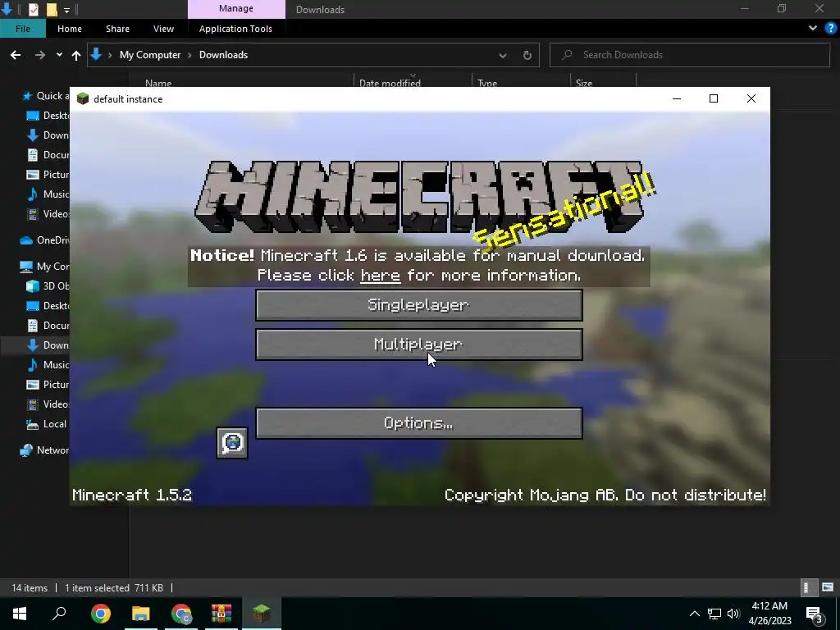
Task: Show hidden system tray icons
Action: coord(694,614)
